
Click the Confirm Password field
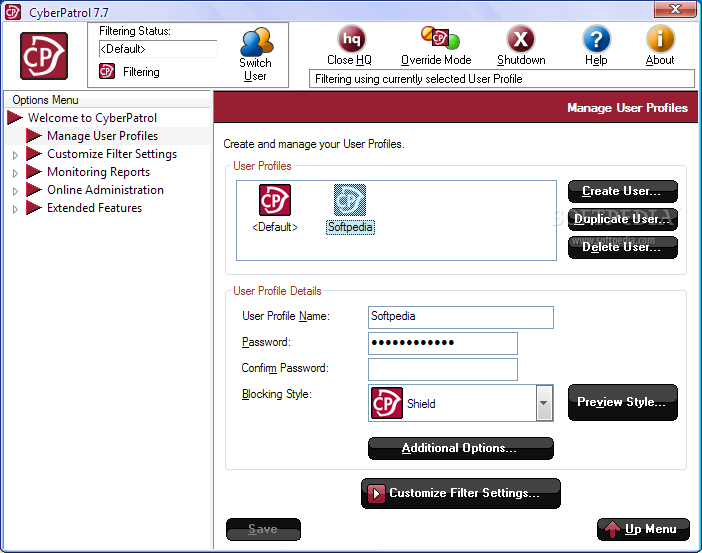tap(443, 369)
